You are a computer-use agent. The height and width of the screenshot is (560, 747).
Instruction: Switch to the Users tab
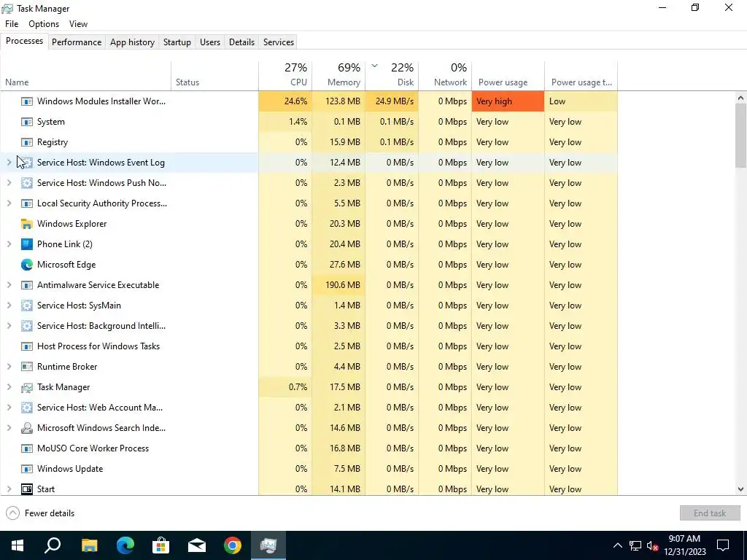click(x=210, y=42)
